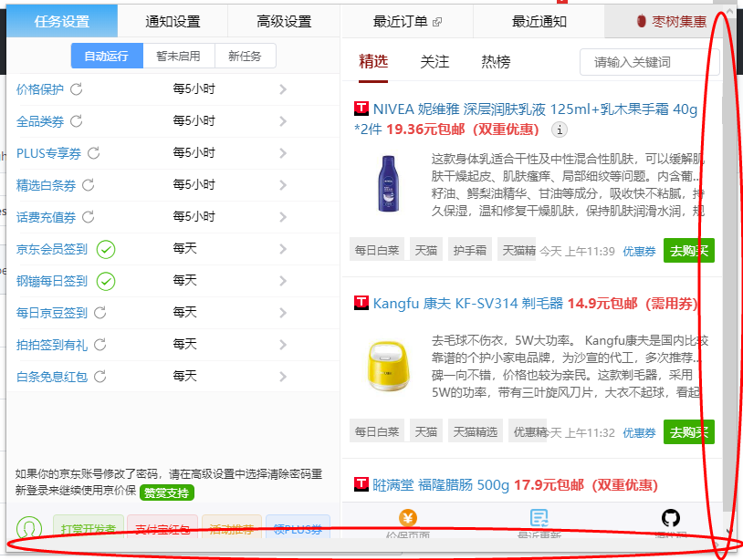Click 去购买 for NIVEA deal
The image size is (743, 560).
[688, 251]
